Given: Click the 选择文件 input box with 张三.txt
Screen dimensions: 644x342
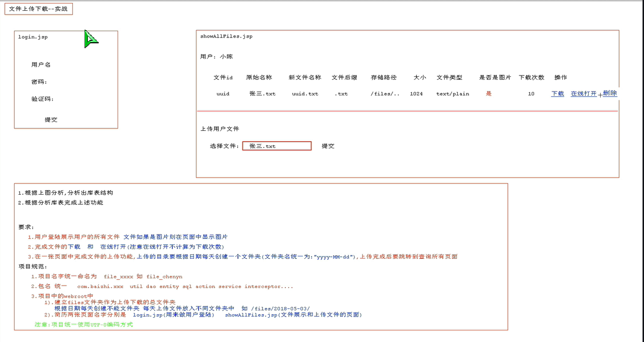Looking at the screenshot, I should [277, 146].
